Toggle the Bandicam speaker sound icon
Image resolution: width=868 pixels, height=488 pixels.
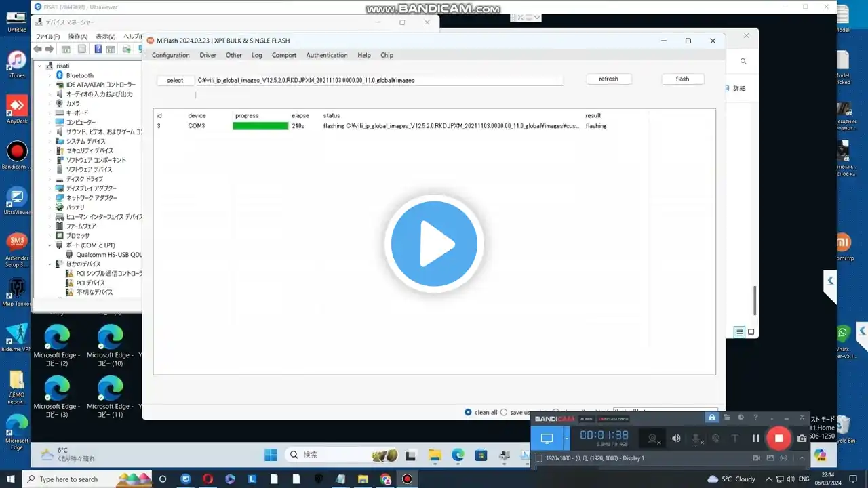pos(676,439)
